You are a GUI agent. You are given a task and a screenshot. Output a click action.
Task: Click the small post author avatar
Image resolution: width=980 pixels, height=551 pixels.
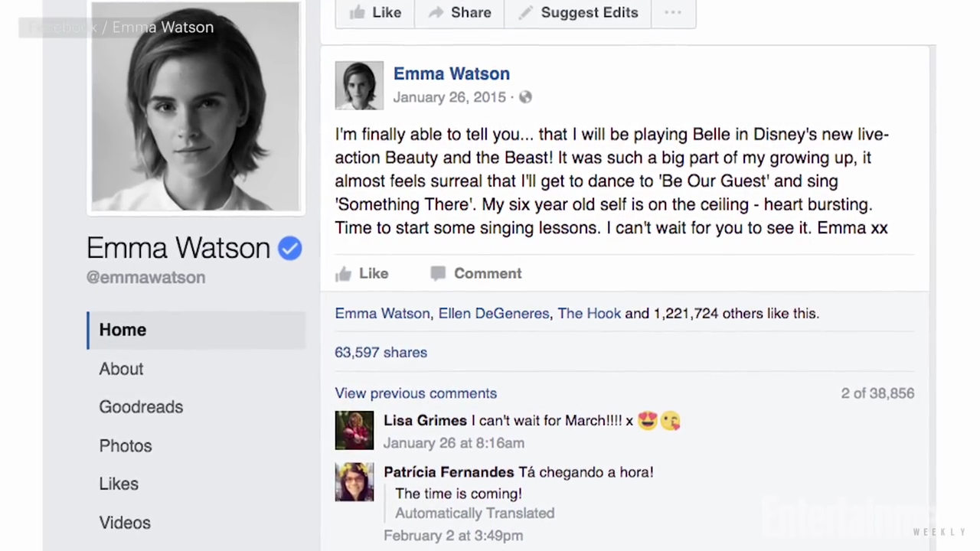[359, 85]
